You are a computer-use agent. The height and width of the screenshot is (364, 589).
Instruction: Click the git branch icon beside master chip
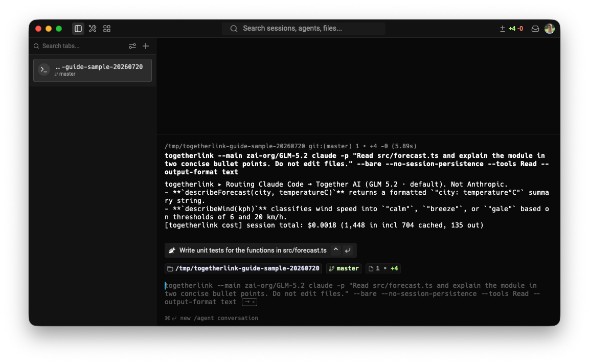tap(332, 268)
